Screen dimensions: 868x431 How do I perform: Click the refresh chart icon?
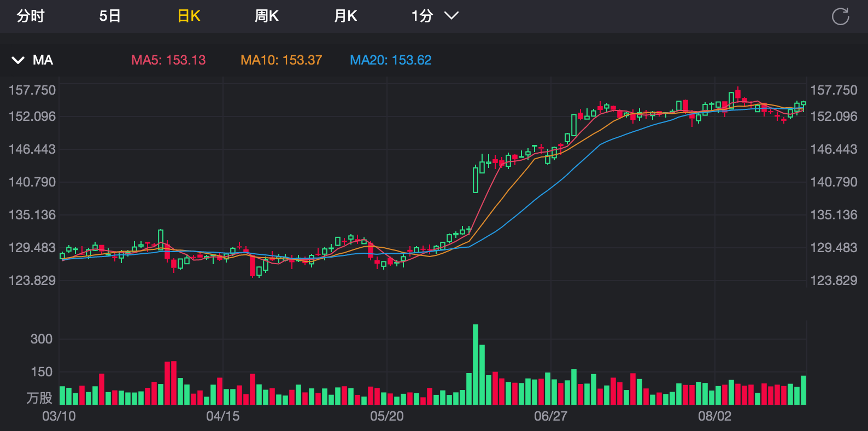(840, 16)
